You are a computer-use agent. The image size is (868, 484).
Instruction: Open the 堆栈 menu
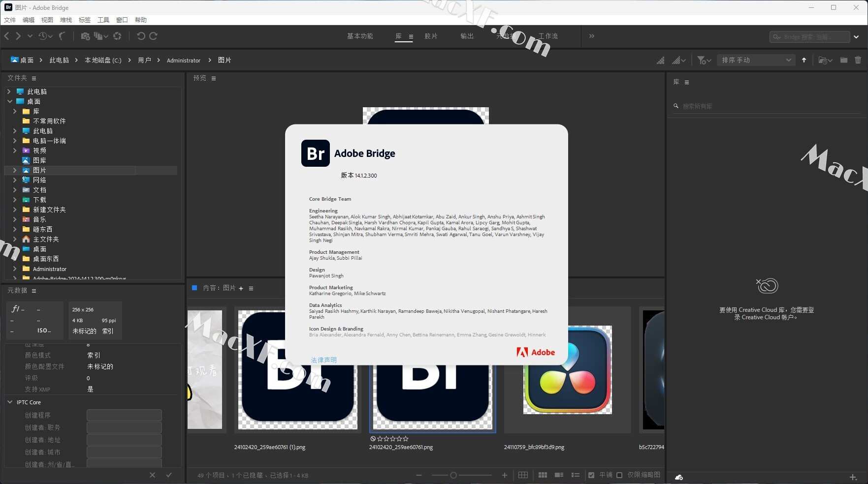click(66, 20)
